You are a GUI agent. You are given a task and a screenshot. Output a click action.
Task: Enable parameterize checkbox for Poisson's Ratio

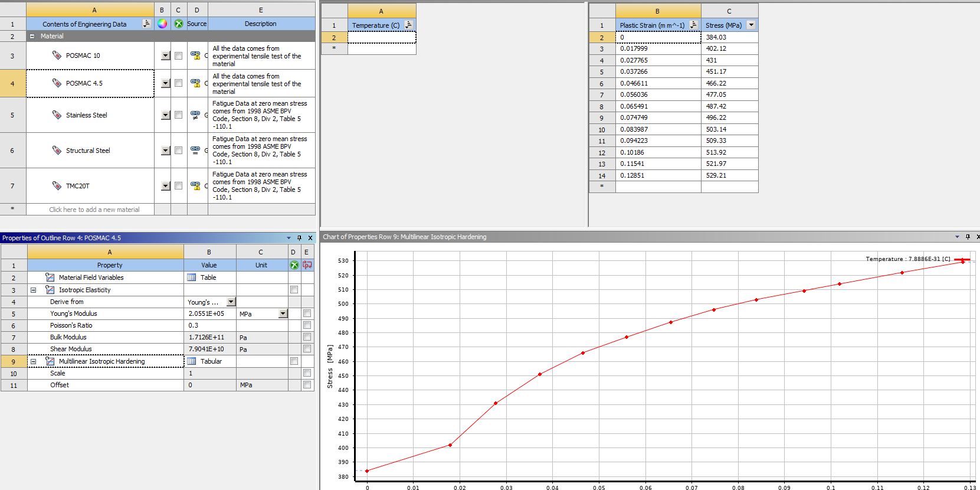click(x=307, y=325)
